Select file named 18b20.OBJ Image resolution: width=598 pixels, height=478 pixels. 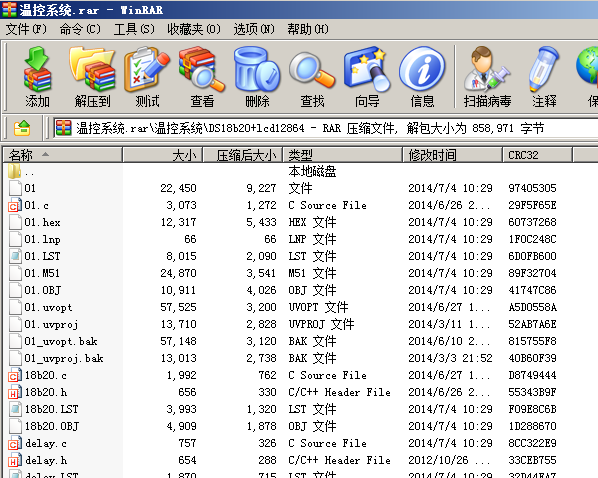point(52,426)
